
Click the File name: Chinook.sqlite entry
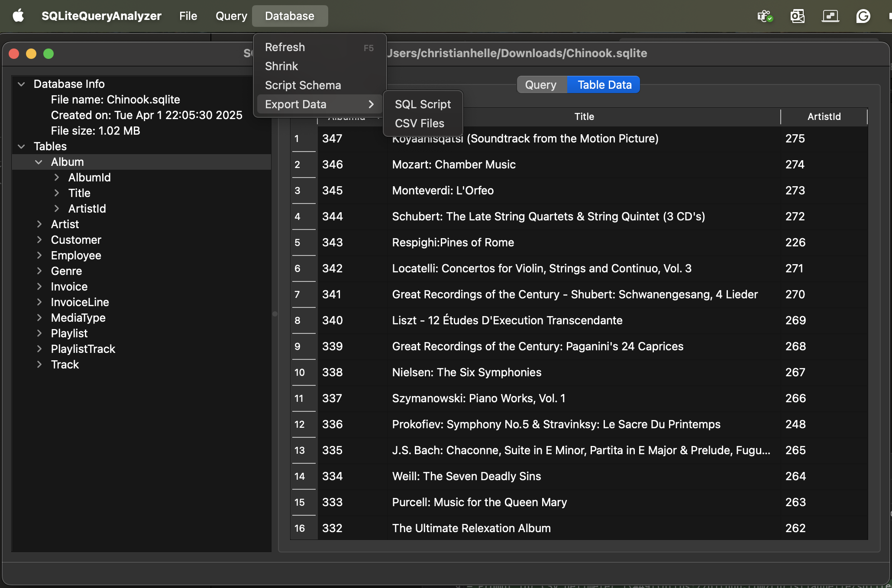point(115,100)
